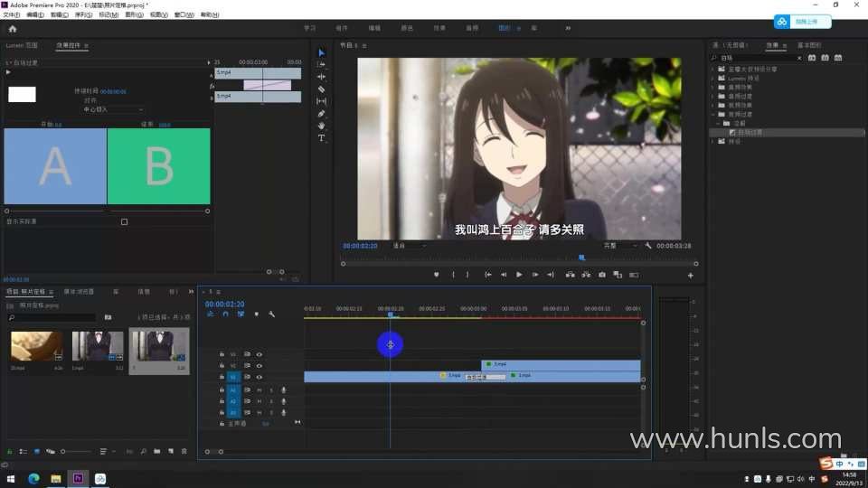Open timeline wrench display settings
The width and height of the screenshot is (868, 488).
[271, 314]
